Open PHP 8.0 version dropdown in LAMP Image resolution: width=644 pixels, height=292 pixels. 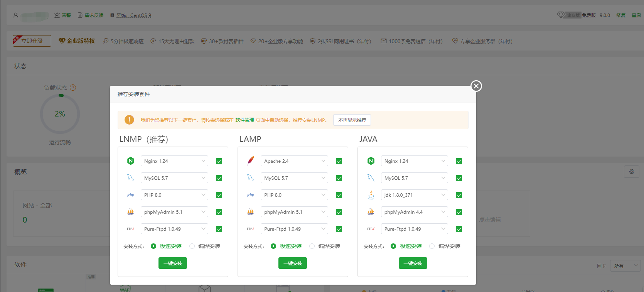pos(294,195)
